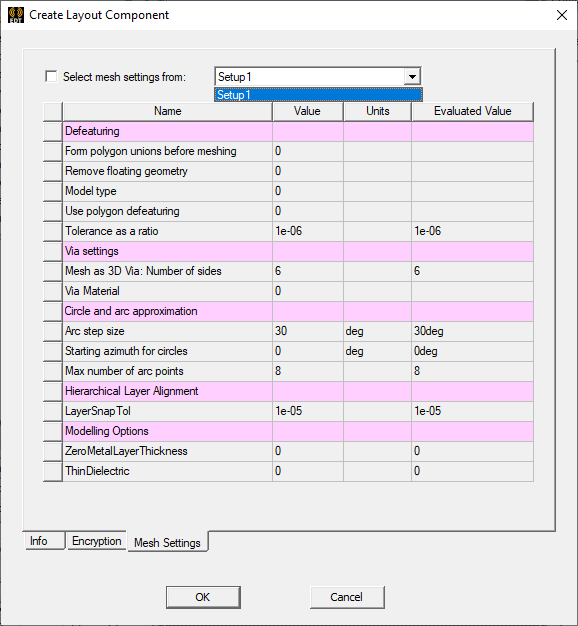
Task: Click the 'Max number of arc points' label
Action: [124, 371]
